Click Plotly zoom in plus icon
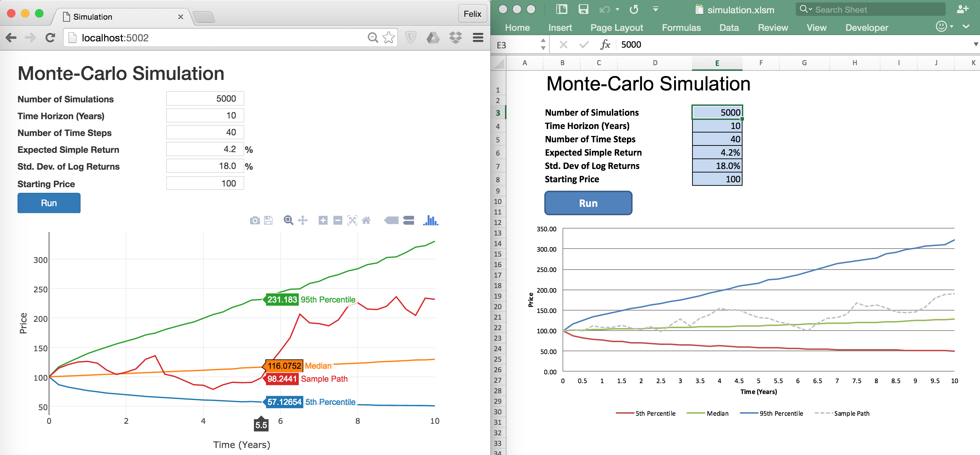The height and width of the screenshot is (455, 980). (323, 220)
